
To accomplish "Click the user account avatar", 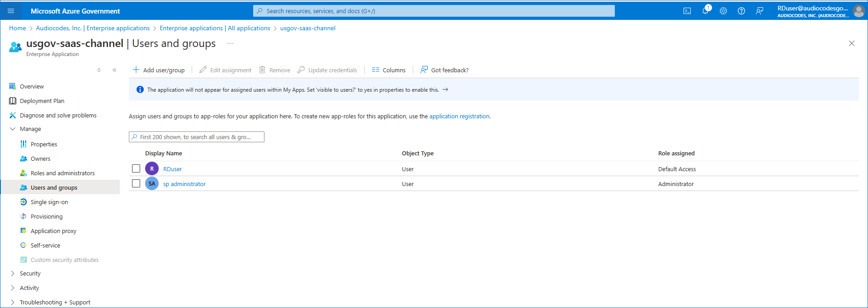I will tap(859, 11).
